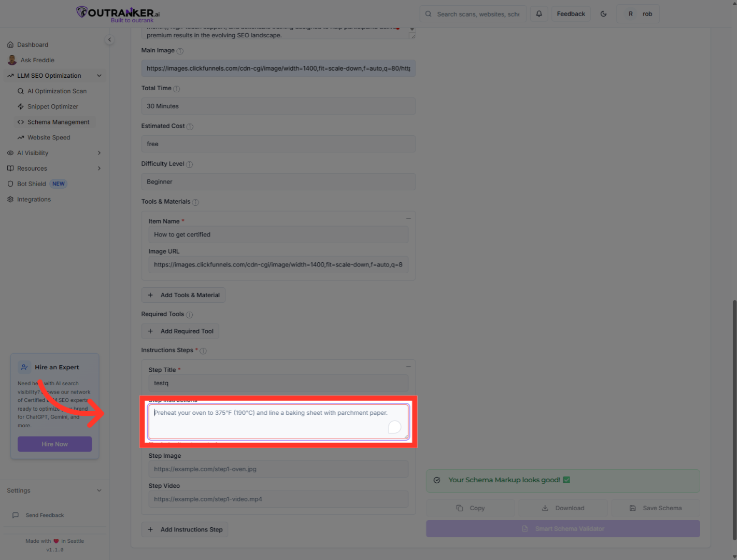This screenshot has height=560, width=737.
Task: Open the notifications bell
Action: coord(539,14)
